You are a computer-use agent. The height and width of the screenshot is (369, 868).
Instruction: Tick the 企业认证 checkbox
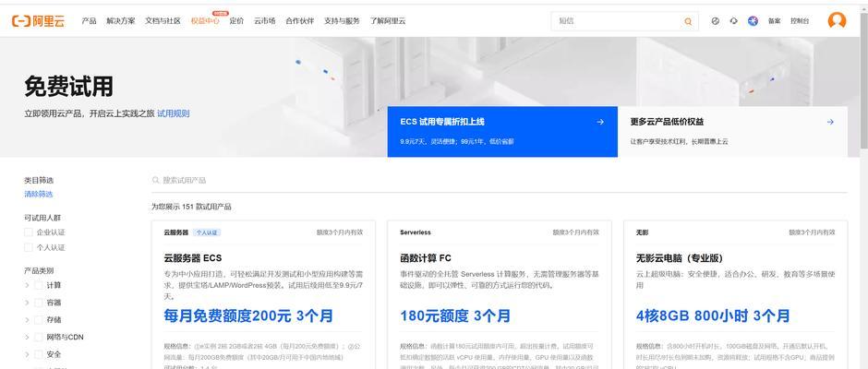pyautogui.click(x=29, y=232)
